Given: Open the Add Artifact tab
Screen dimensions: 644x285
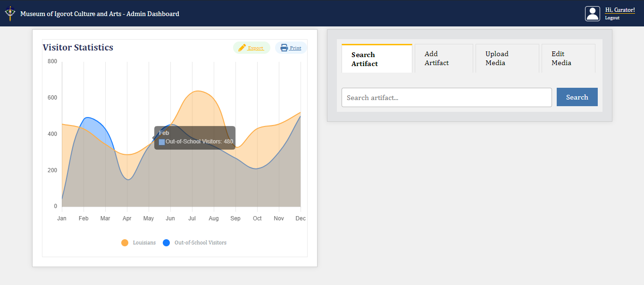Looking at the screenshot, I should (x=443, y=58).
